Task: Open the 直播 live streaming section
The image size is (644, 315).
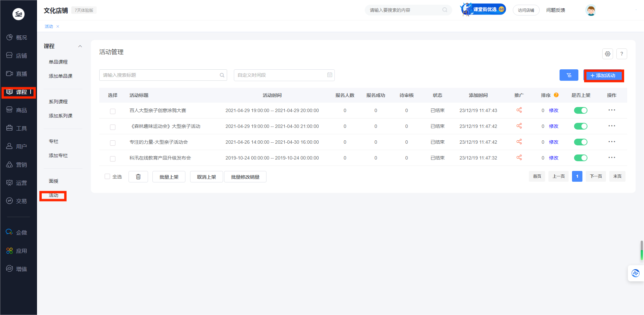Action: [x=17, y=74]
